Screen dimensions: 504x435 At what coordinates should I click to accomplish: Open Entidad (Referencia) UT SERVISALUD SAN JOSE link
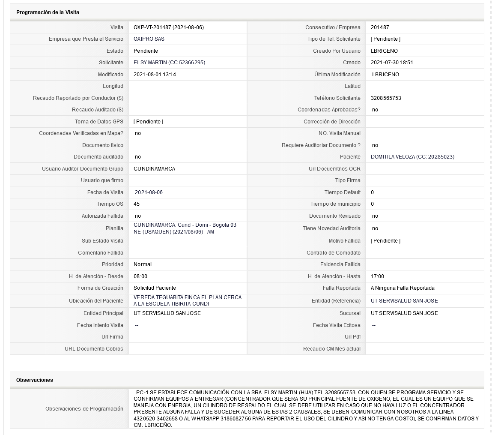tap(404, 300)
